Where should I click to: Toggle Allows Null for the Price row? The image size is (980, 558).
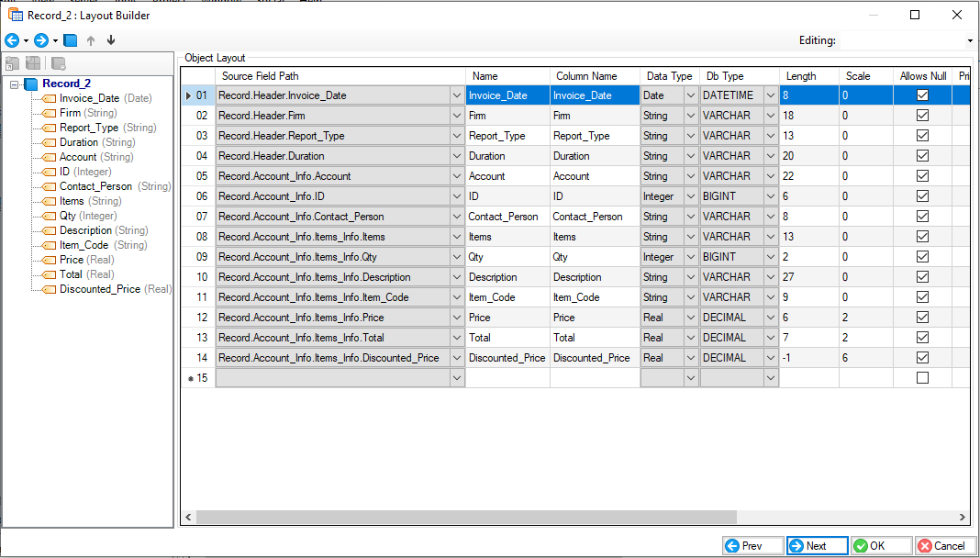pyautogui.click(x=922, y=318)
